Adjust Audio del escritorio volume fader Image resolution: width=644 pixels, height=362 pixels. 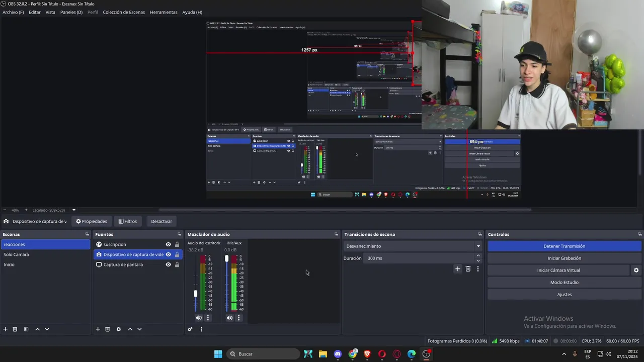(x=196, y=294)
